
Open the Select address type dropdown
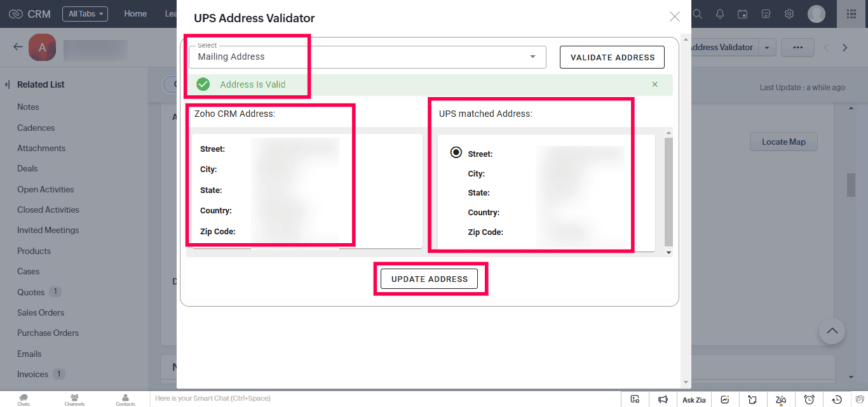[x=367, y=57]
